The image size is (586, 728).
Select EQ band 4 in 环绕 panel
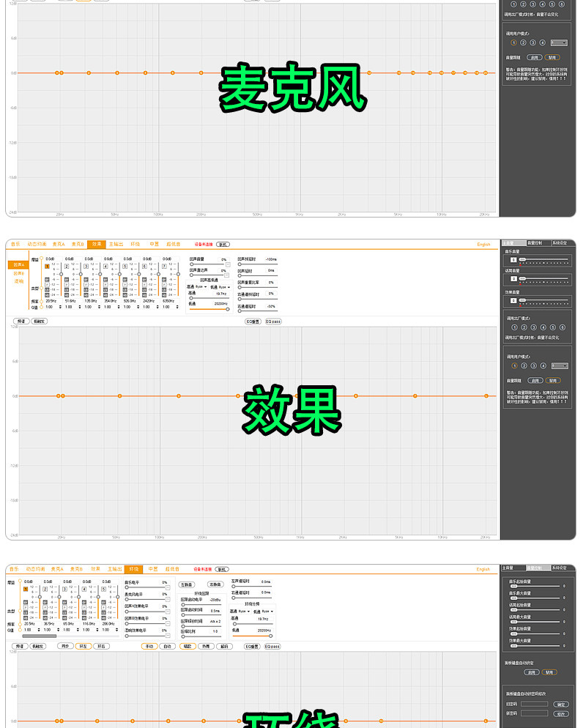point(84,589)
